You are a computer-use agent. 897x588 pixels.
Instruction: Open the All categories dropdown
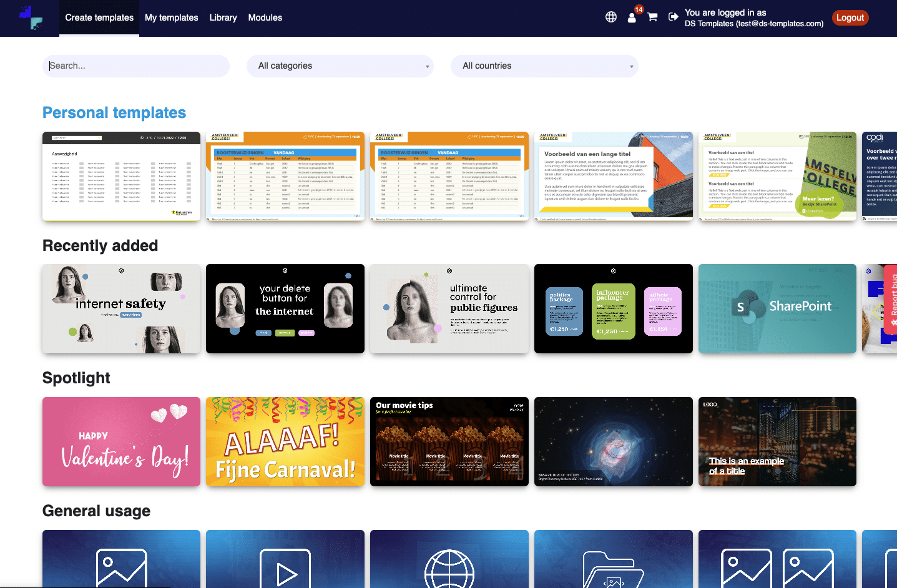(340, 66)
